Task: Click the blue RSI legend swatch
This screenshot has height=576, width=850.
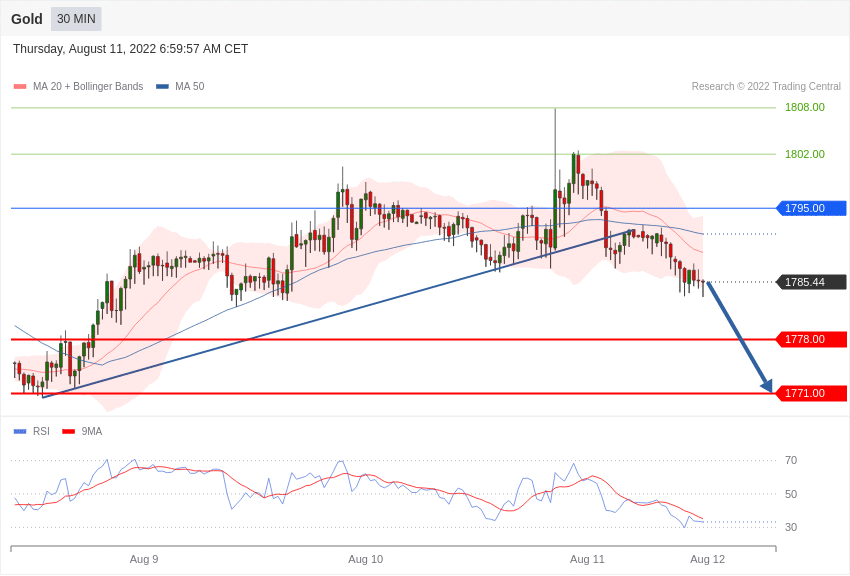Action: [x=20, y=431]
